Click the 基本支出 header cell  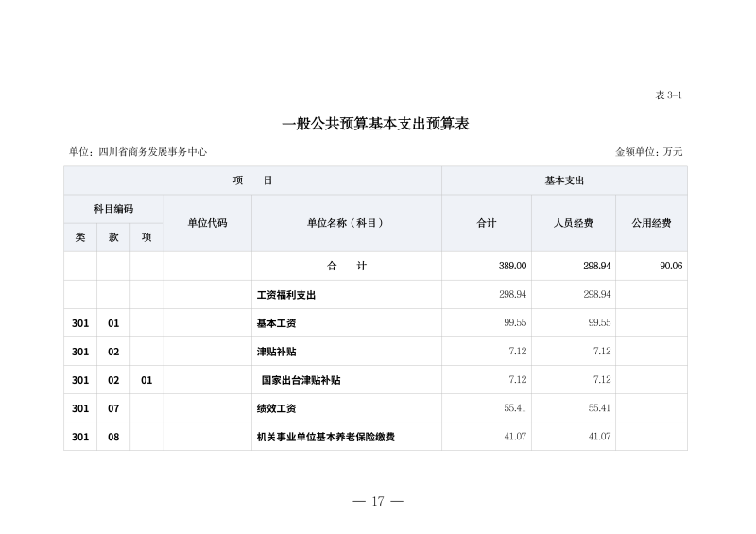[x=564, y=181]
